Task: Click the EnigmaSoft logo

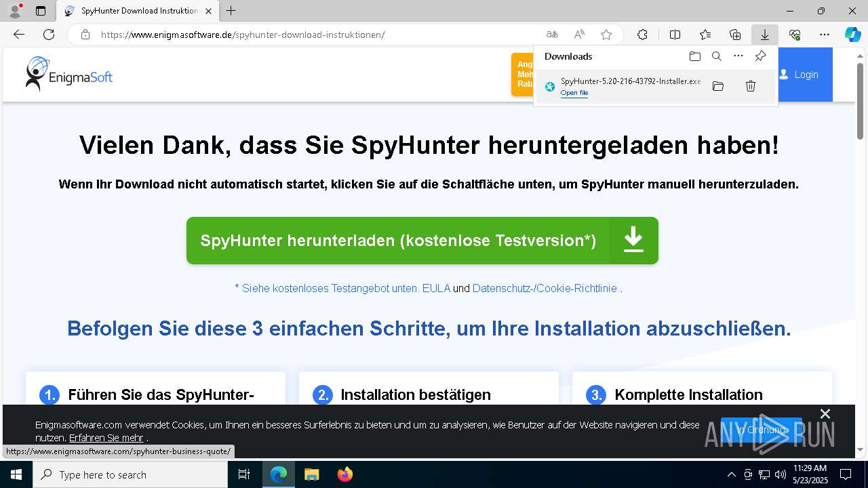Action: click(x=68, y=74)
